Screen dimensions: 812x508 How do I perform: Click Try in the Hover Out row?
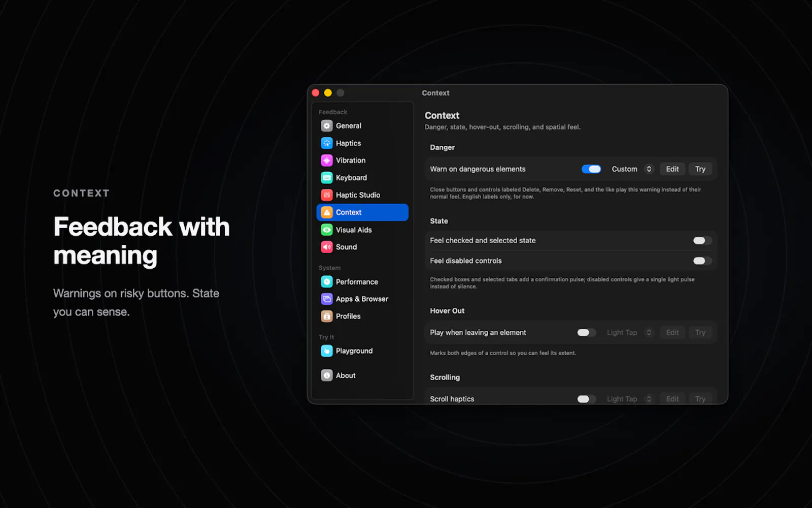(700, 332)
